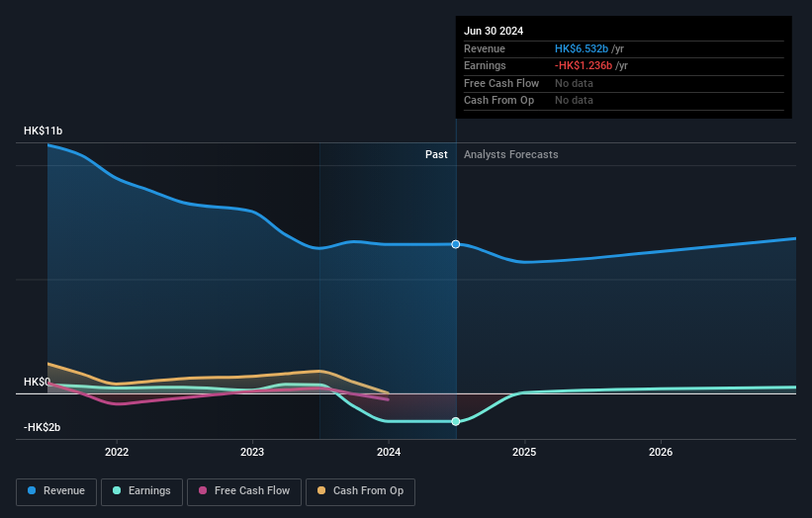Click the -HK$2b y-axis label
The width and height of the screenshot is (812, 518).
pos(42,427)
